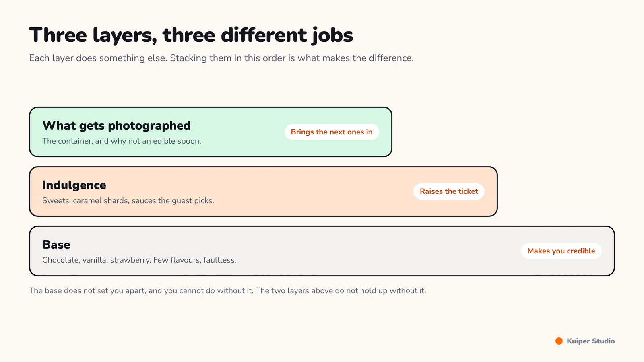Image resolution: width=644 pixels, height=362 pixels.
Task: Select the 'Makes you credible' pill
Action: pos(561,251)
